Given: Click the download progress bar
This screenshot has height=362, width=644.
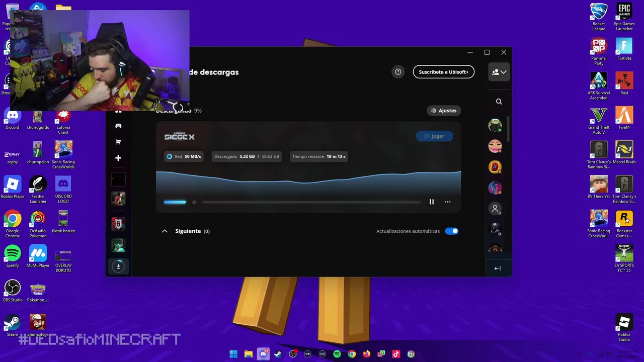Looking at the screenshot, I should point(292,202).
